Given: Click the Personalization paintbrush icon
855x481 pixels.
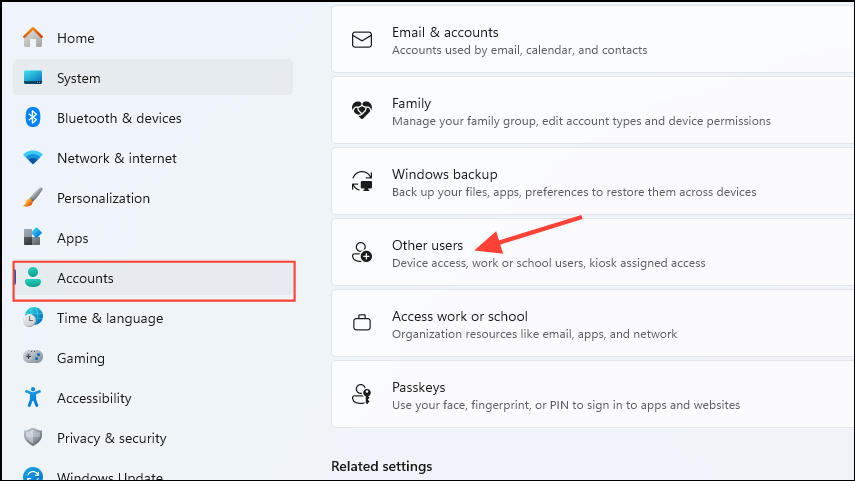Looking at the screenshot, I should tap(33, 197).
